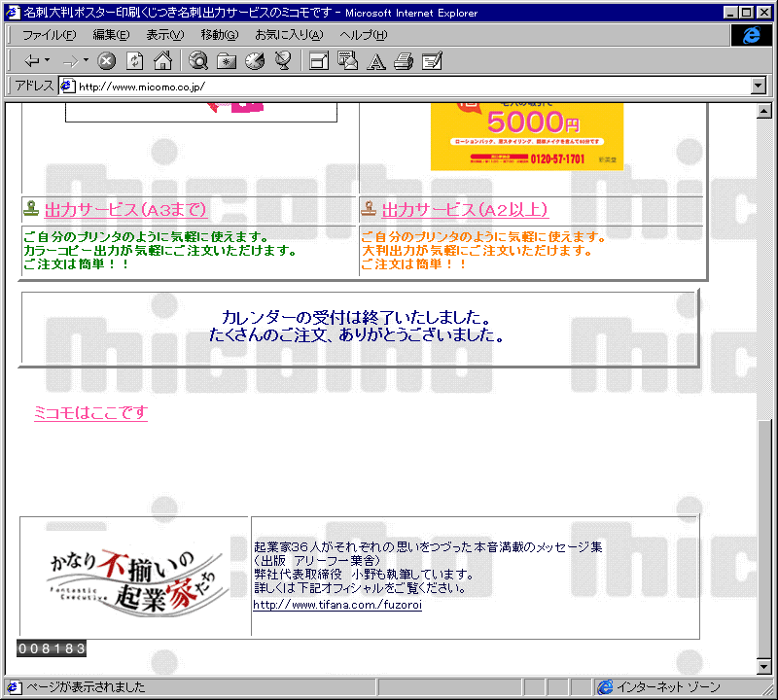This screenshot has width=778, height=700.
Task: Open the Favorites folder toolbar icon
Action: tap(227, 61)
